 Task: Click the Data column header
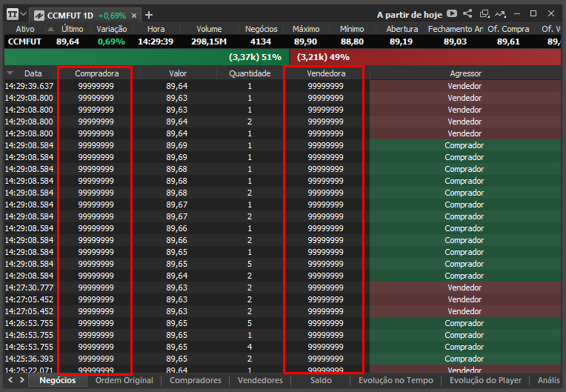tap(33, 73)
